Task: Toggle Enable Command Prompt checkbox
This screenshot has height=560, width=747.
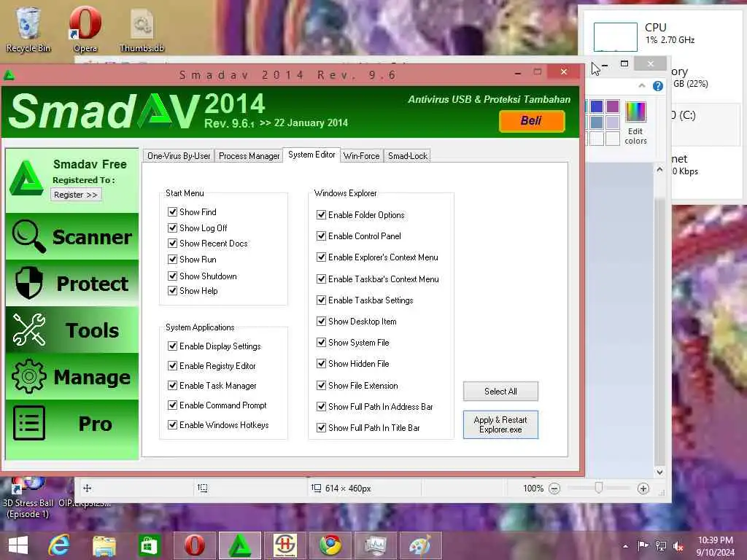Action: pos(172,405)
